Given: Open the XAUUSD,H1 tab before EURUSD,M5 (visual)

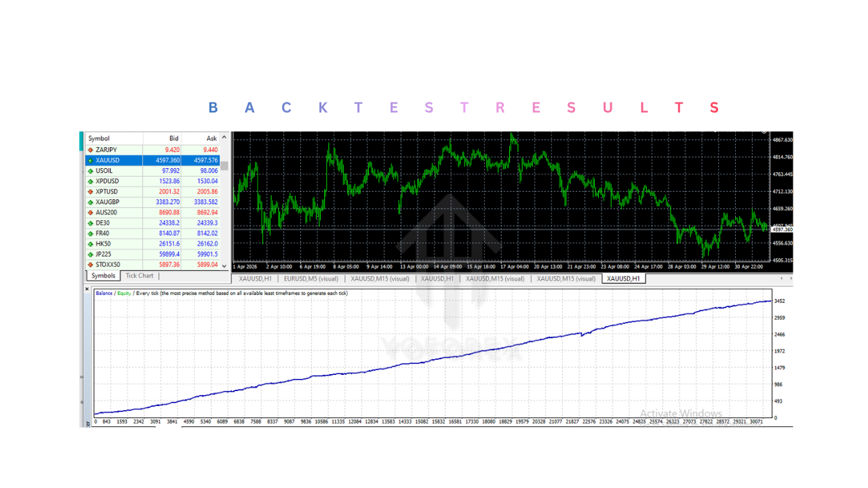Looking at the screenshot, I should 255,279.
